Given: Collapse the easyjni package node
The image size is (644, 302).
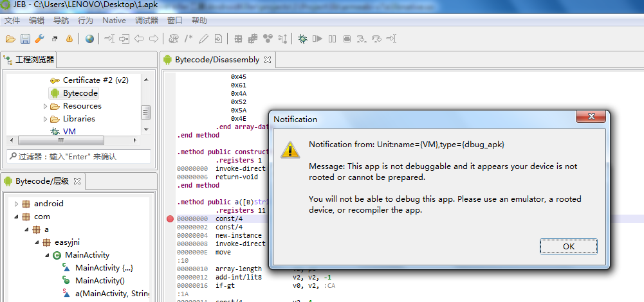Looking at the screenshot, I should 37,242.
